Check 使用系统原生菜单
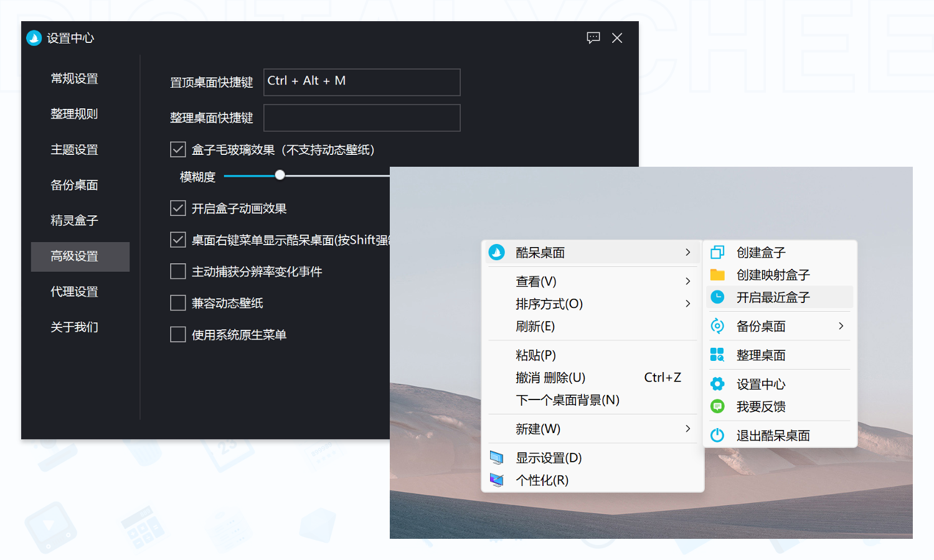 coord(177,334)
